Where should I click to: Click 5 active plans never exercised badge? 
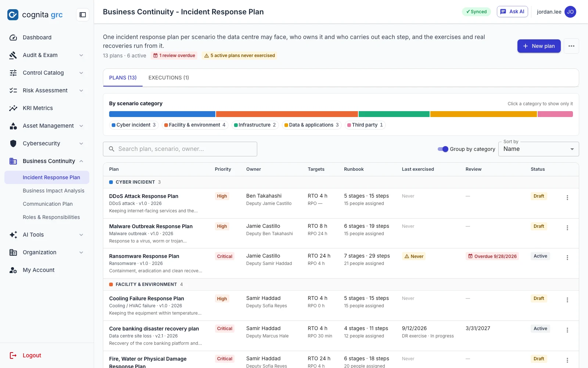239,56
